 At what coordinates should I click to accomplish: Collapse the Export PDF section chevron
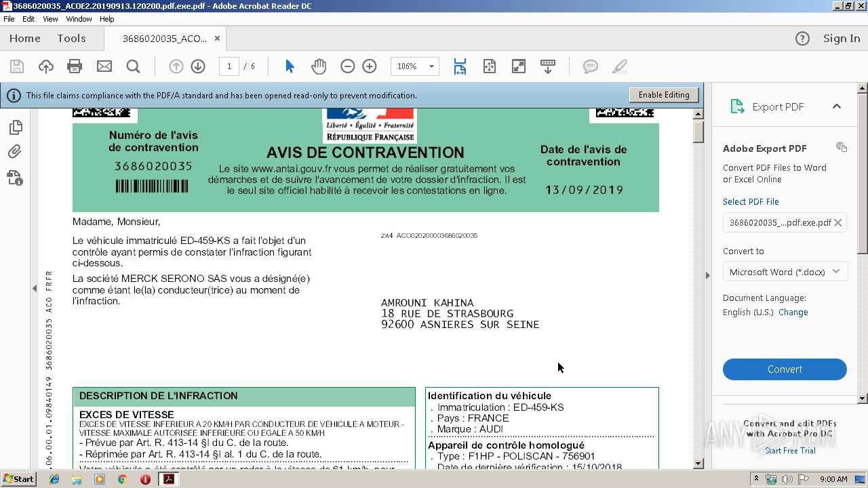point(837,106)
